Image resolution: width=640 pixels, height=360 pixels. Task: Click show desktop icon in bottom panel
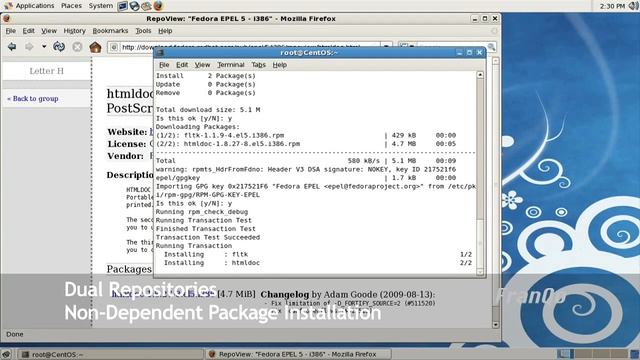point(7,354)
